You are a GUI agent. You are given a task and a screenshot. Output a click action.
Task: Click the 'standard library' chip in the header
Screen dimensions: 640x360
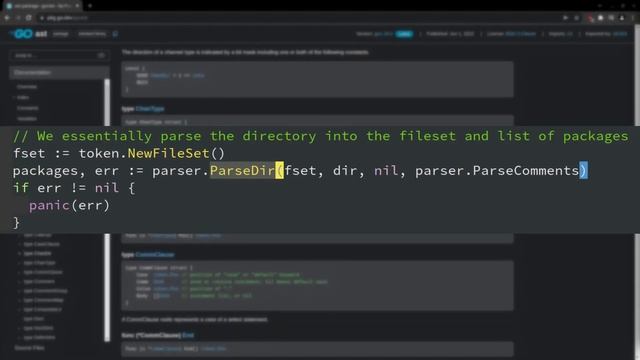(x=92, y=34)
